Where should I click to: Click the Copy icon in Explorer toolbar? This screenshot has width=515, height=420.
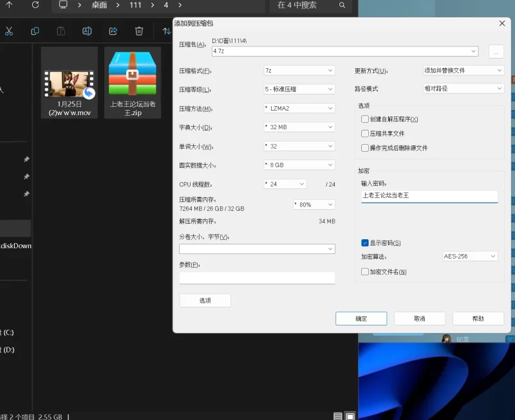click(35, 31)
